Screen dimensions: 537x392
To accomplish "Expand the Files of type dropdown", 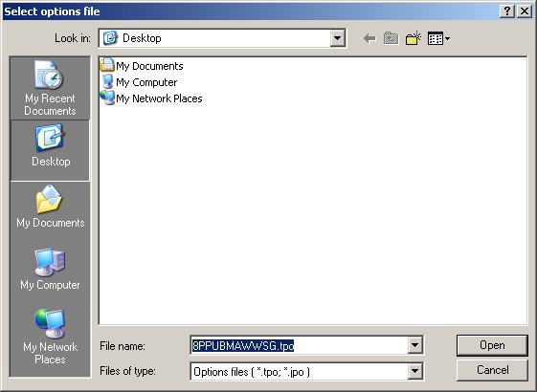I will pyautogui.click(x=414, y=371).
